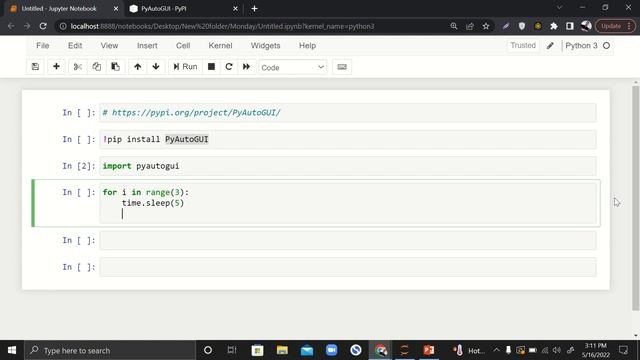
Task: Save the notebook with the floppy disk icon
Action: (x=35, y=67)
